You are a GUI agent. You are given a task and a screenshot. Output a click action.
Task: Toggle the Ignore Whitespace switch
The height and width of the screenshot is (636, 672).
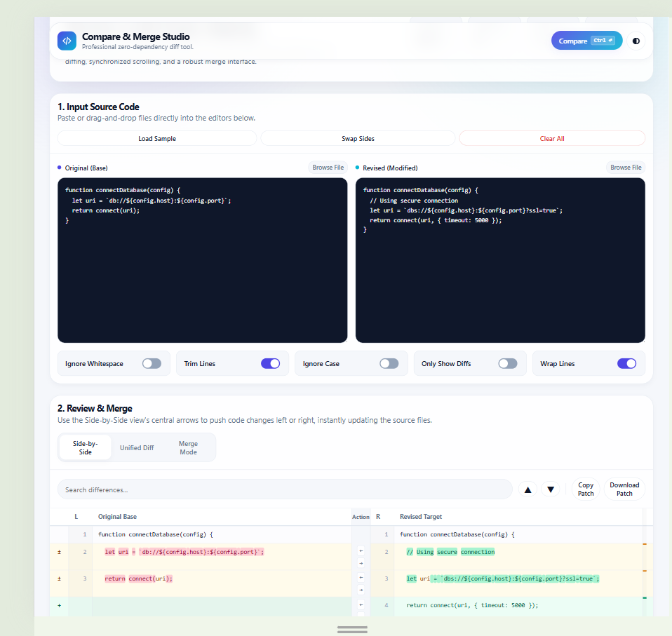coord(152,364)
